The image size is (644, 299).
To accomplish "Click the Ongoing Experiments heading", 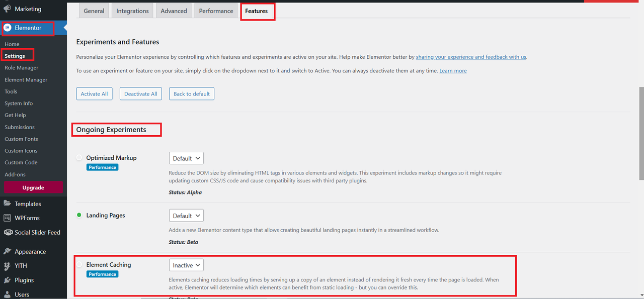I will (x=111, y=130).
